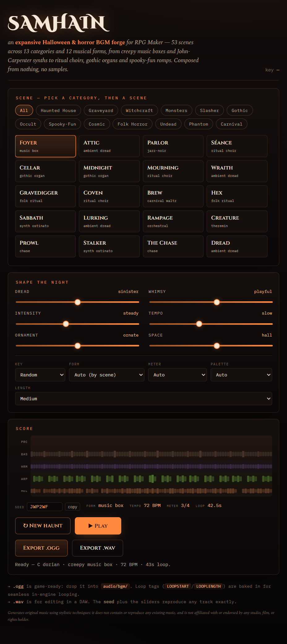Select the Occult category
Screen dimensions: 287x644
coord(28,124)
